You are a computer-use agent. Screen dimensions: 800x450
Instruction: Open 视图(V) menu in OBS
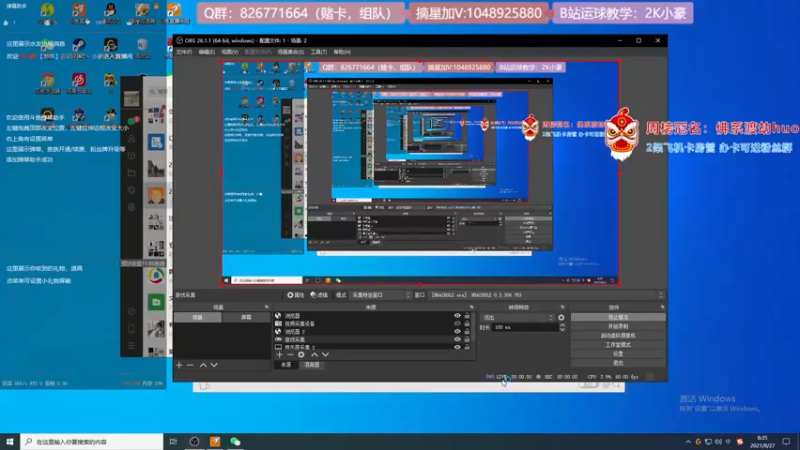(x=230, y=52)
